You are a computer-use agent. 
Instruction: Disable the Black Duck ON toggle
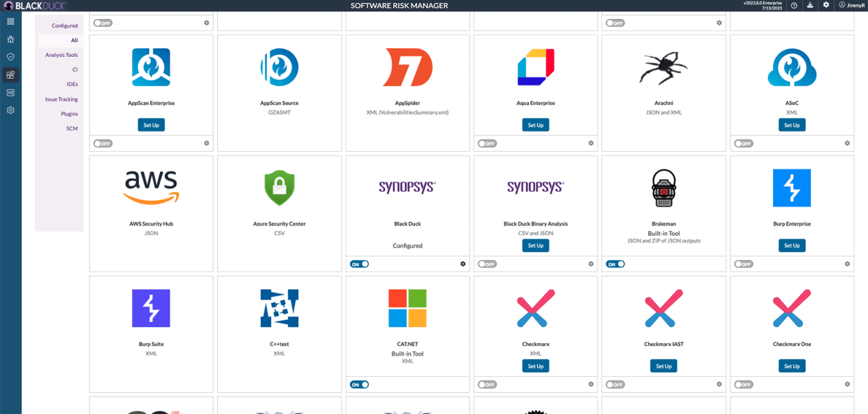click(x=359, y=264)
